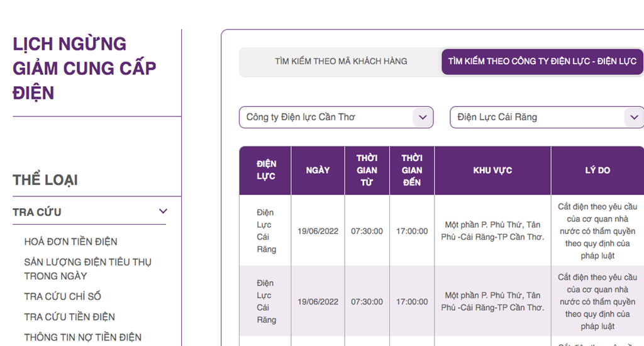Screen dimensions: 644x346
Task: Collapse the TRA CỨU section chevron
Action: point(163,212)
